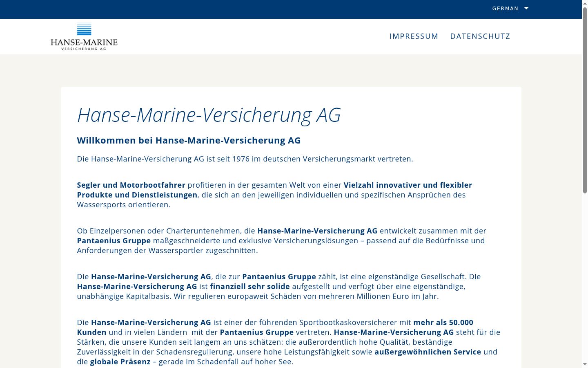
Task: Click the scrollbar up arrow
Action: [x=585, y=3]
